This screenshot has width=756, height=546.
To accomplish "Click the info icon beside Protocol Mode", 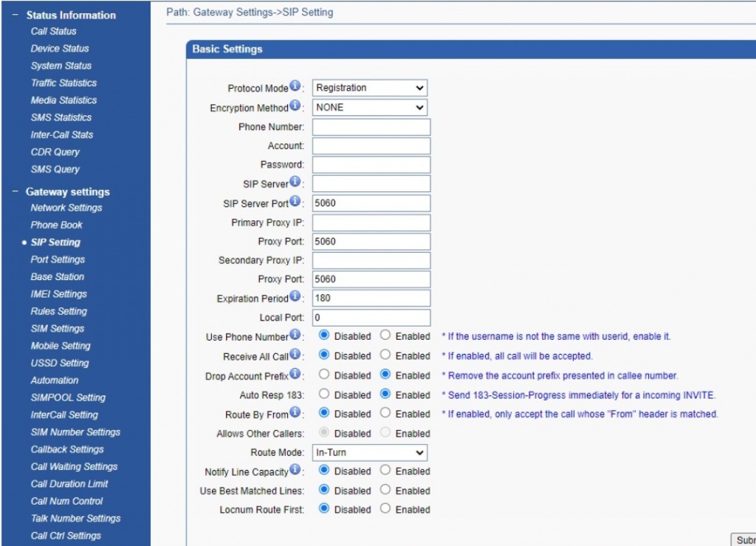I will 295,87.
